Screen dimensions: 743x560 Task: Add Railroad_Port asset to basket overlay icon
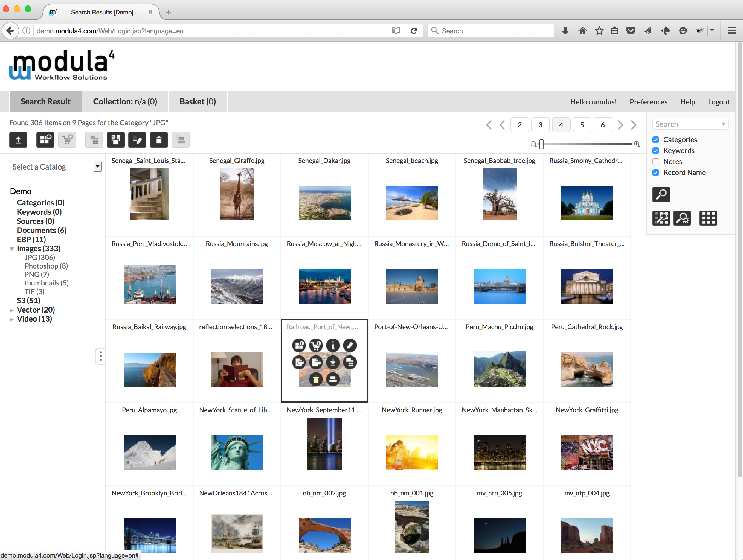tap(316, 345)
